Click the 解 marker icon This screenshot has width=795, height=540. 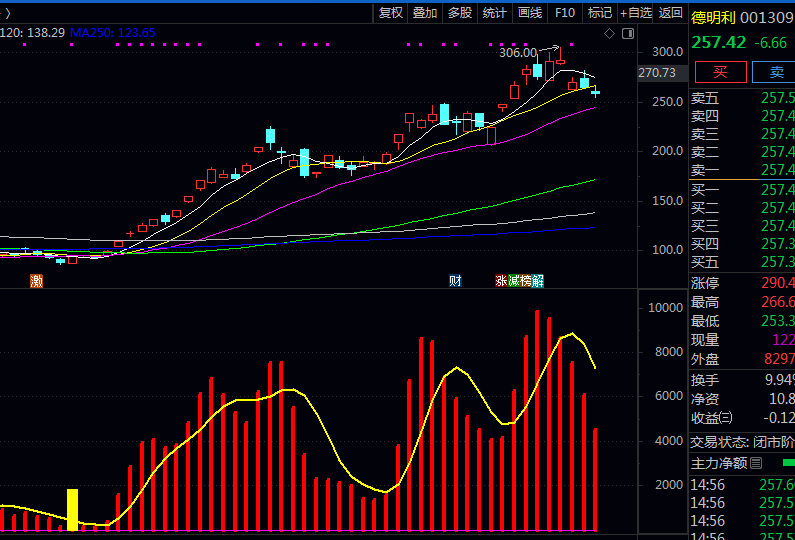[538, 281]
